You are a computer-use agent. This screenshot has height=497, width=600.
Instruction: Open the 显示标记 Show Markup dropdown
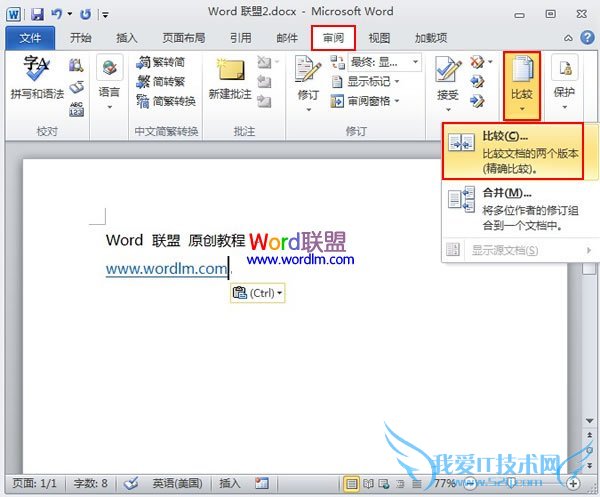pos(365,81)
